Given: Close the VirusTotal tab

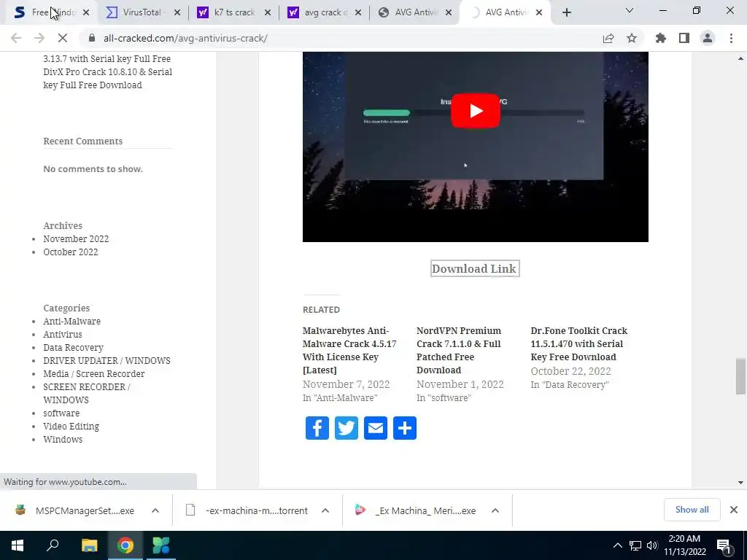Looking at the screenshot, I should [x=177, y=13].
